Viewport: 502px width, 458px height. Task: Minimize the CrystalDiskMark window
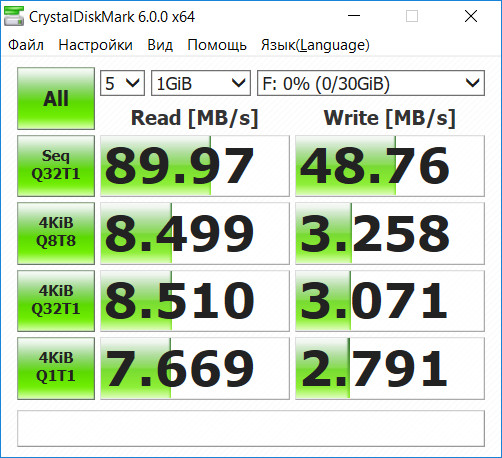[354, 16]
